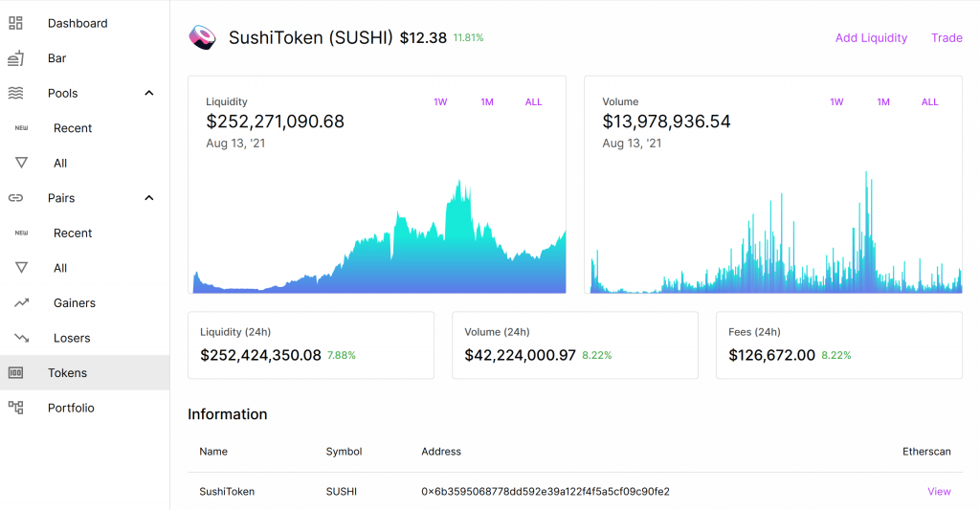Click the Portfolio tree icon
This screenshot has height=510, width=980.
point(15,409)
